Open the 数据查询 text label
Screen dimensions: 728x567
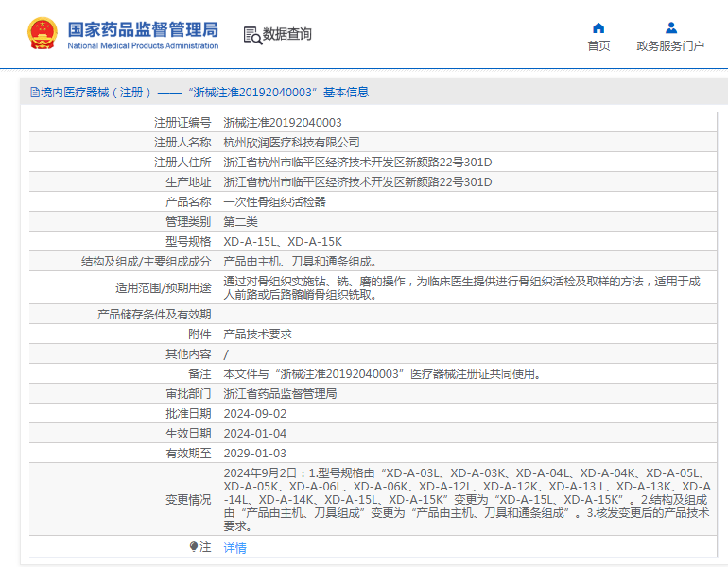pos(287,35)
